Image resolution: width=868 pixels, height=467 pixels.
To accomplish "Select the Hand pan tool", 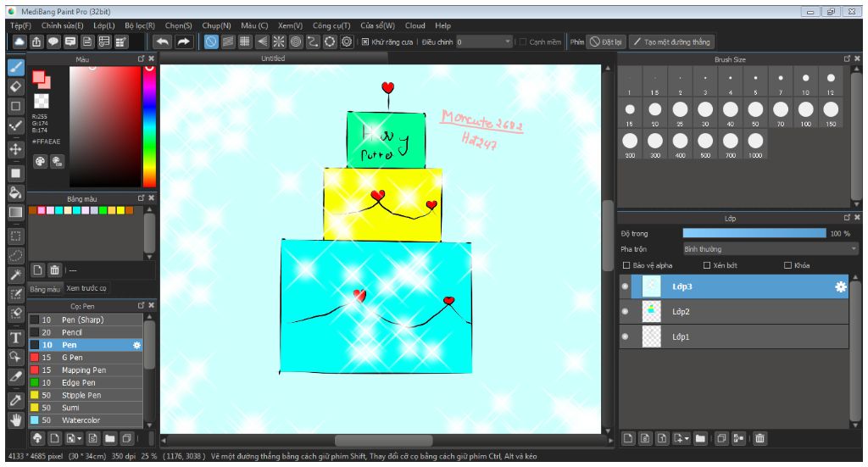I will click(15, 420).
